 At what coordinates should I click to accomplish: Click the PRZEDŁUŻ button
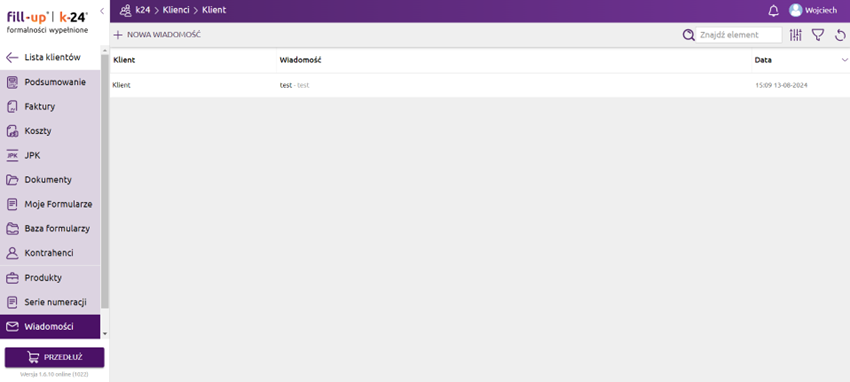[54, 358]
